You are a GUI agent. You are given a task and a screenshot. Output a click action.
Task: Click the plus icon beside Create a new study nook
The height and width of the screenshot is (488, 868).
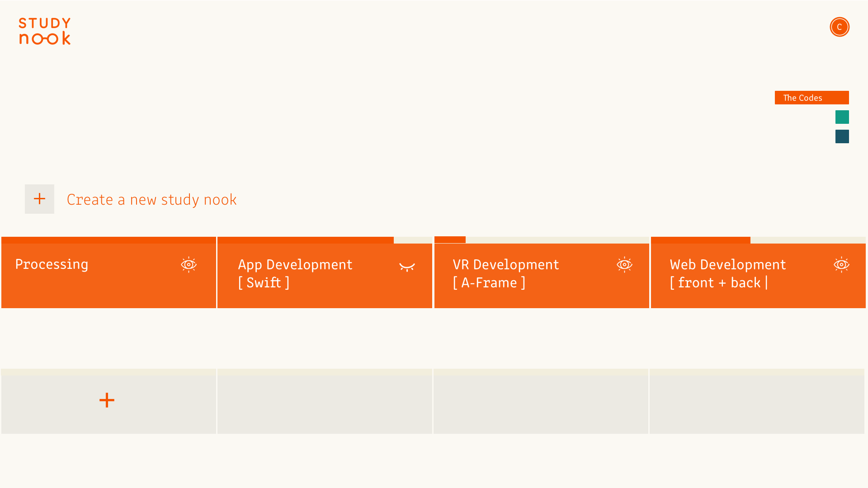[x=39, y=199]
